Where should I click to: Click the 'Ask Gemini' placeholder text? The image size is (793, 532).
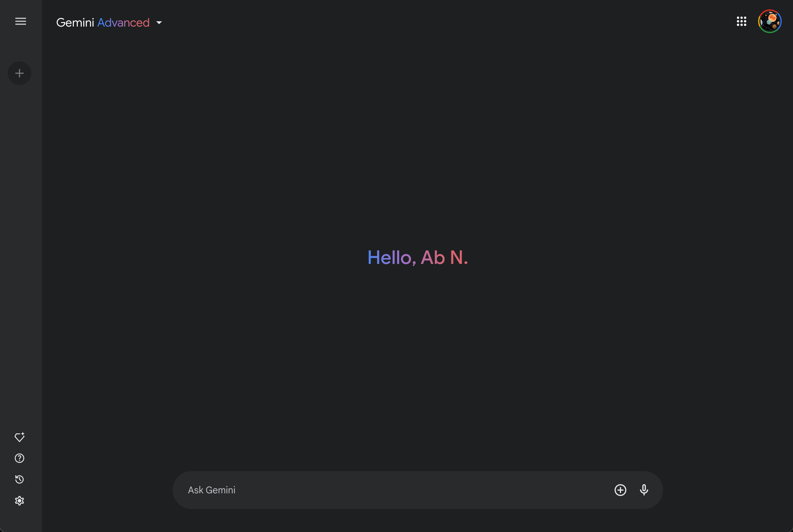(x=212, y=490)
